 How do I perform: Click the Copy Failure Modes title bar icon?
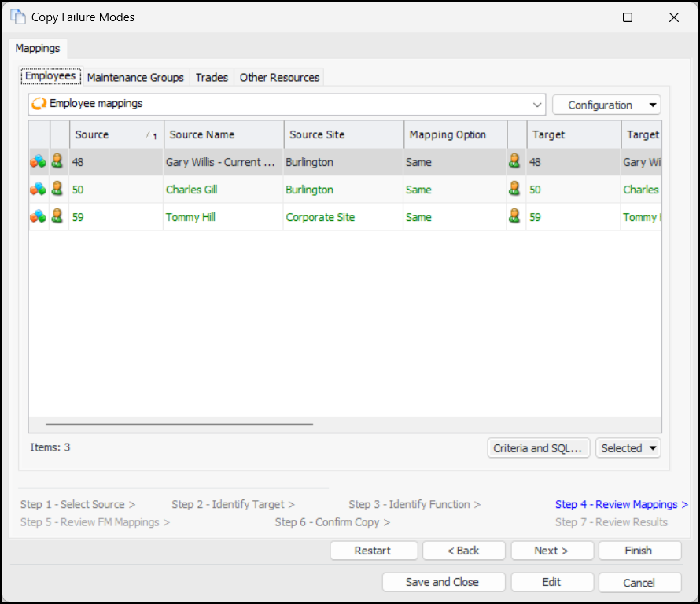pos(18,17)
